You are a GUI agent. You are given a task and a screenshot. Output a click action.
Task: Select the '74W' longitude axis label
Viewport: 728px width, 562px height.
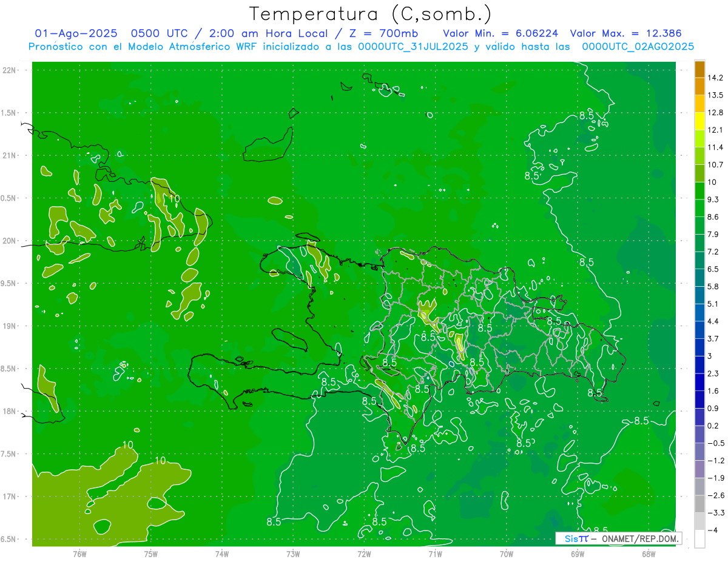point(222,554)
